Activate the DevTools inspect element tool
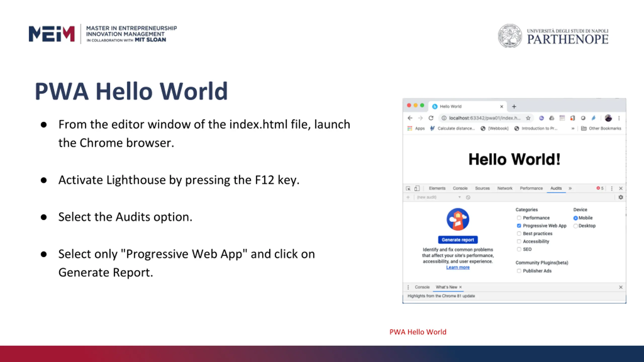The width and height of the screenshot is (644, 362). pos(408,188)
